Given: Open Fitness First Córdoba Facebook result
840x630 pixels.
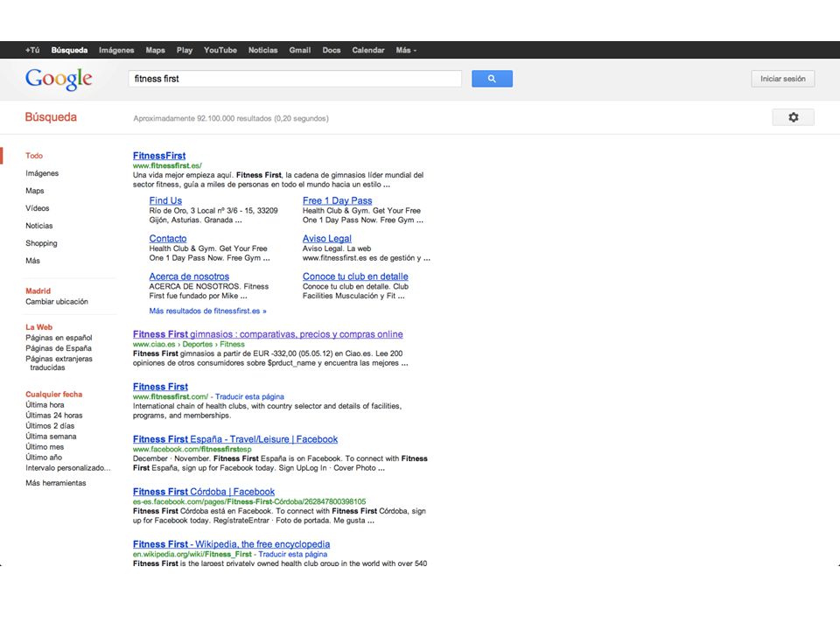Looking at the screenshot, I should pos(204,492).
